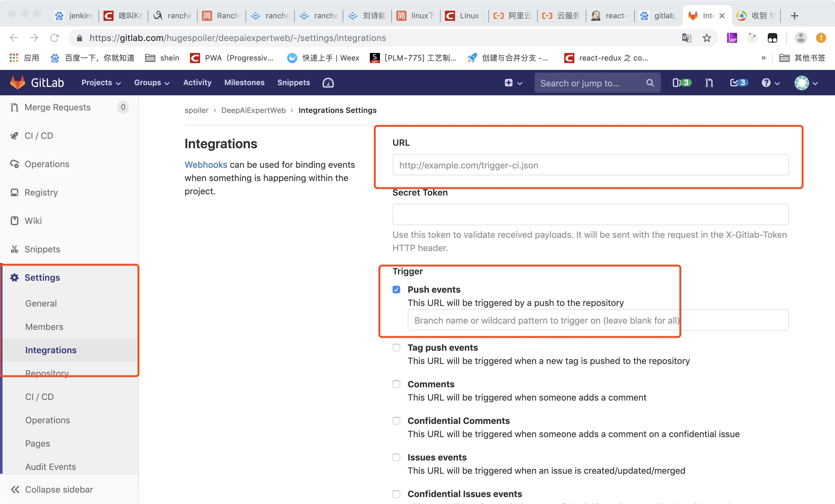Select Repository in the Settings sidebar
The width and height of the screenshot is (835, 504).
[47, 373]
